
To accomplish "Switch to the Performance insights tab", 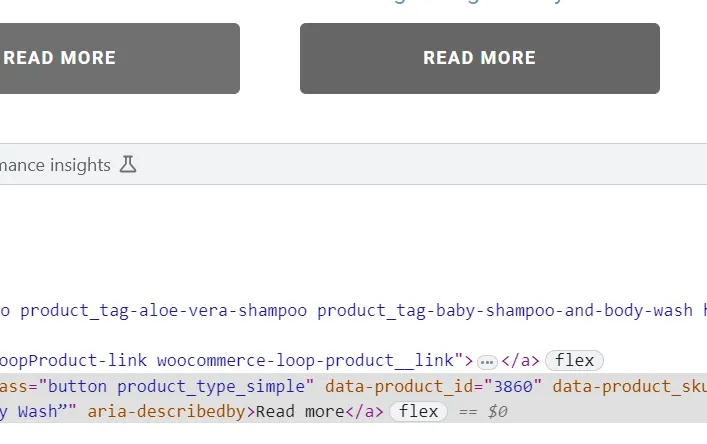I will [55, 165].
